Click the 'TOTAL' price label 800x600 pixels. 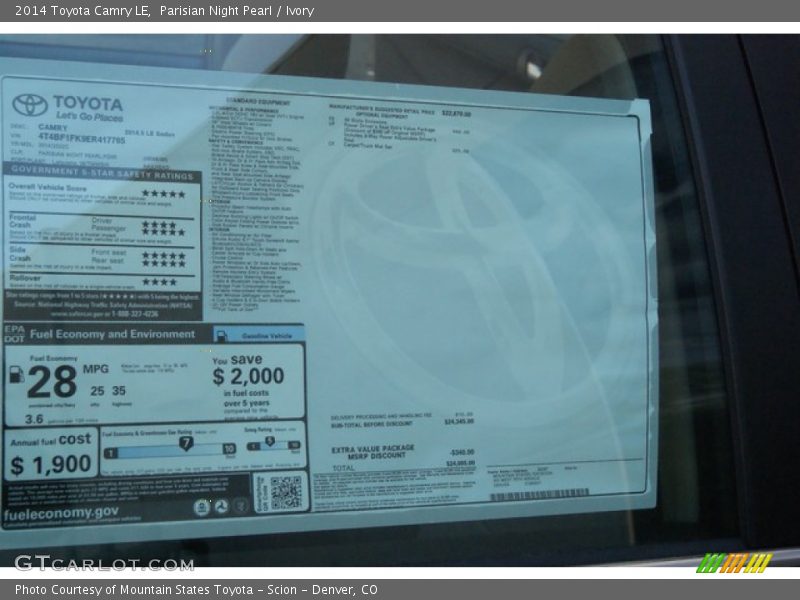pos(343,468)
